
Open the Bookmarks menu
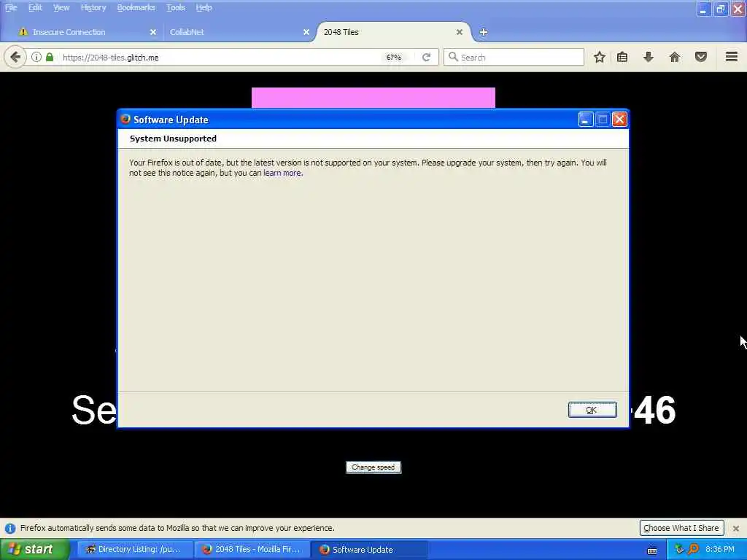click(x=136, y=7)
